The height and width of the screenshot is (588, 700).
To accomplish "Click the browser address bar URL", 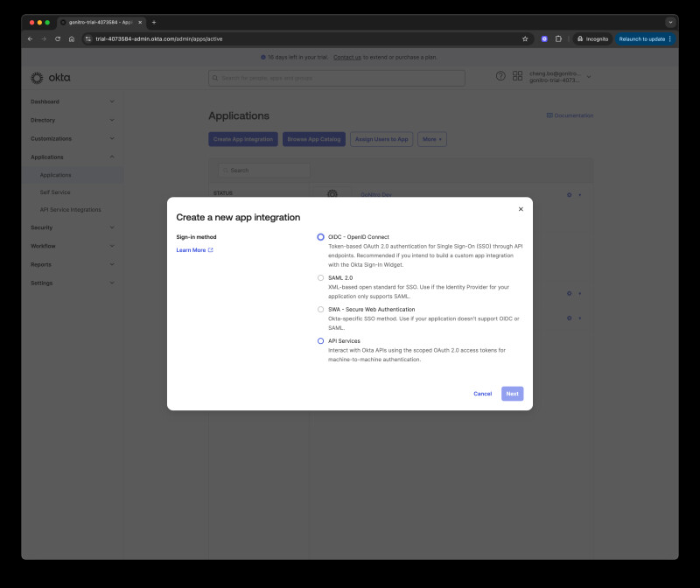I will coord(159,39).
